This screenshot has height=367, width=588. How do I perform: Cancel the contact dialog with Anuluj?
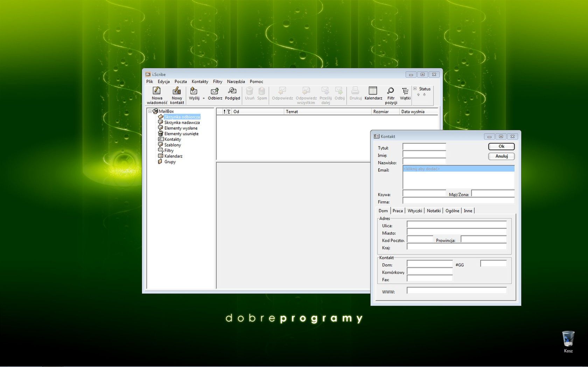click(501, 156)
